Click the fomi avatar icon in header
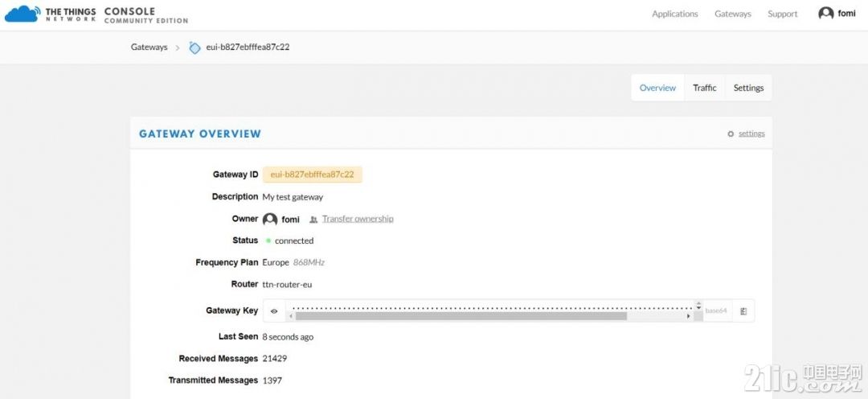The width and height of the screenshot is (868, 399). pyautogui.click(x=826, y=14)
